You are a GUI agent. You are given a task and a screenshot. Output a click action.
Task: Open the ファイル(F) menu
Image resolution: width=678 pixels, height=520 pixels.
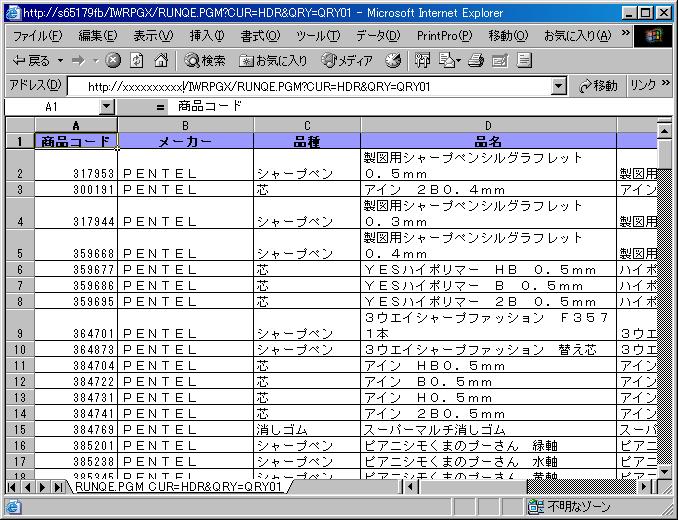click(37, 36)
